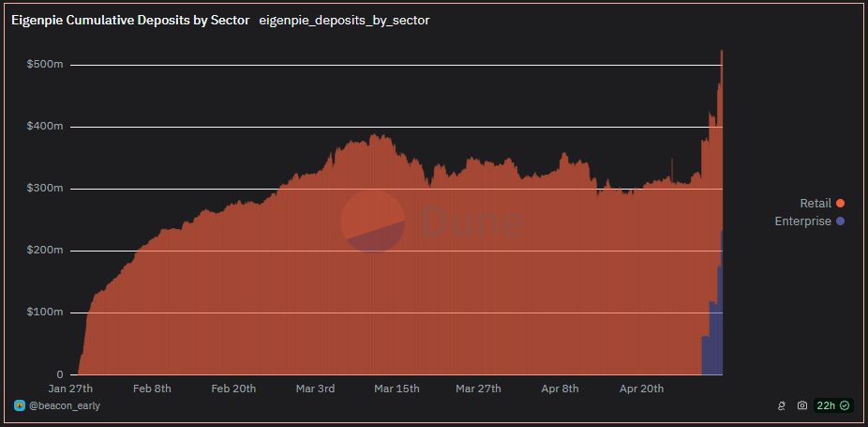
Task: Click the Retail orange legend dot
Action: coord(840,203)
